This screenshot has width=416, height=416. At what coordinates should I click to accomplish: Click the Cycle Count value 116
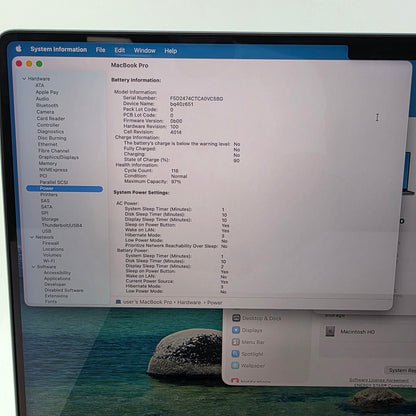pyautogui.click(x=175, y=171)
